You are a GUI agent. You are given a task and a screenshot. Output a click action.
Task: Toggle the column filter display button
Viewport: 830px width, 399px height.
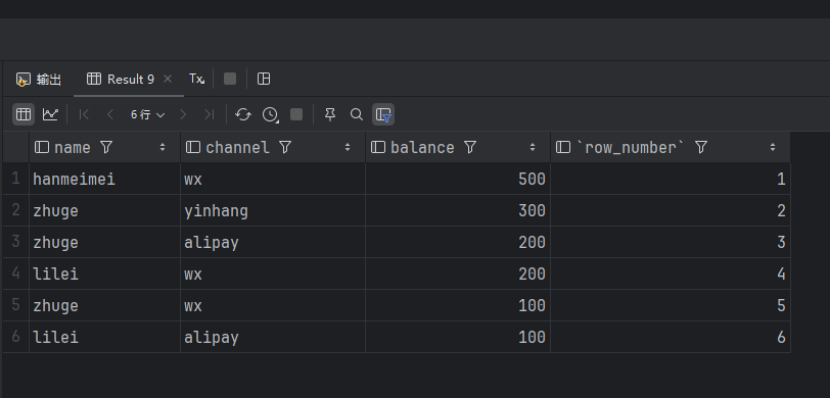click(383, 114)
